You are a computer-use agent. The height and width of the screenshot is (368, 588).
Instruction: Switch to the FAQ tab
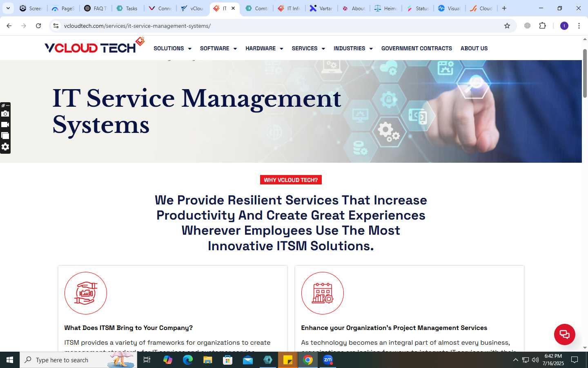tap(96, 8)
